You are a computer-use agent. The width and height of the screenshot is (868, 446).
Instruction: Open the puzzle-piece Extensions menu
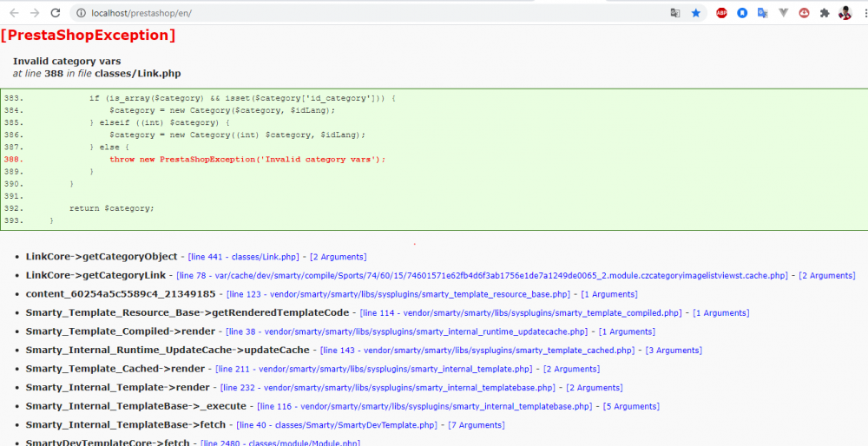(x=825, y=13)
